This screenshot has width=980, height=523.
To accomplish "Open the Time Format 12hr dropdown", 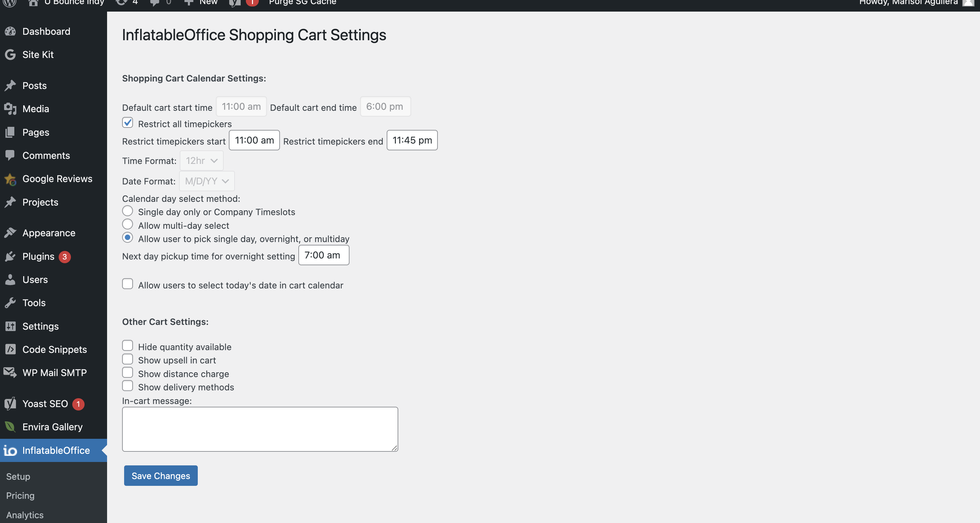I will click(201, 161).
